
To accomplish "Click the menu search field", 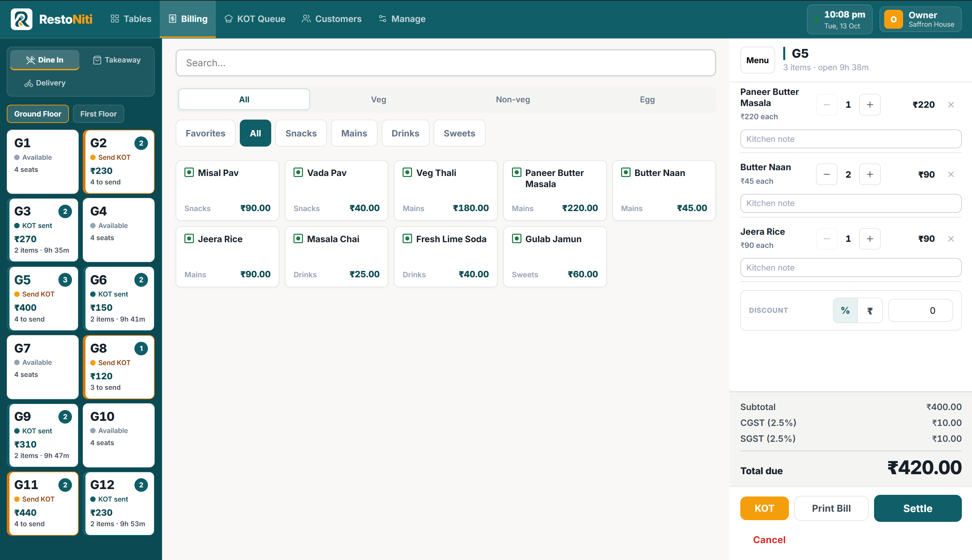I will pyautogui.click(x=445, y=63).
